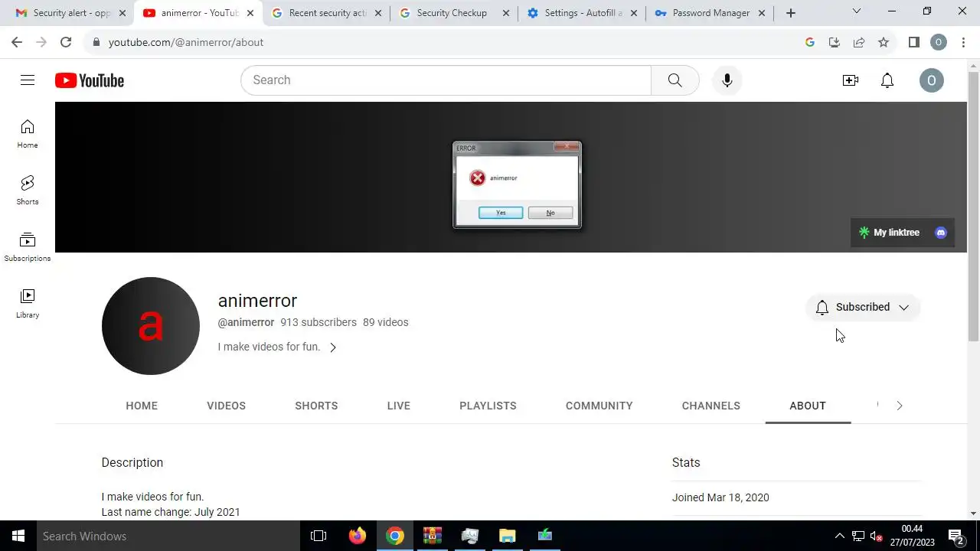Open the tab search chevron
This screenshot has height=551, width=980.
point(857,11)
